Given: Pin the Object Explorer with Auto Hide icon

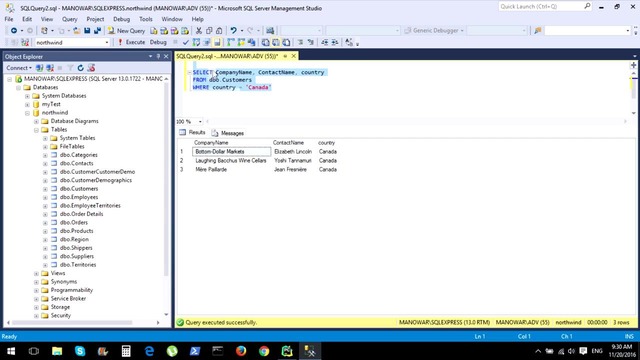Looking at the screenshot, I should (x=158, y=56).
